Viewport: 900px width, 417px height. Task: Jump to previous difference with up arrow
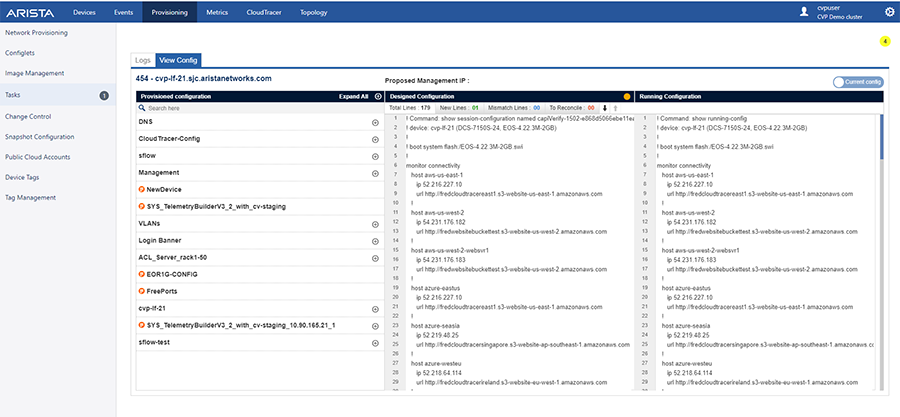pyautogui.click(x=615, y=107)
